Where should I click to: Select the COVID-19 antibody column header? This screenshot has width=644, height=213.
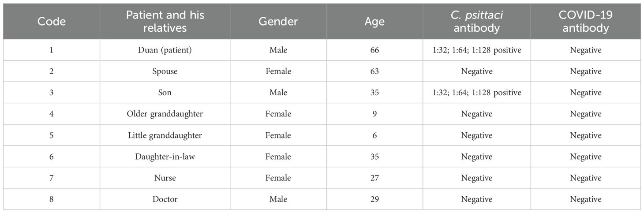tap(585, 21)
